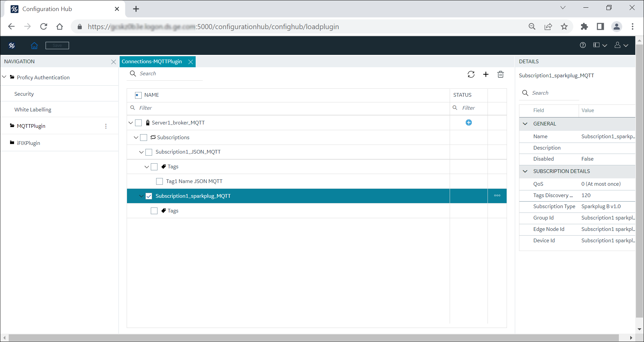
Task: Add a new connection with the plus icon
Action: pos(486,74)
